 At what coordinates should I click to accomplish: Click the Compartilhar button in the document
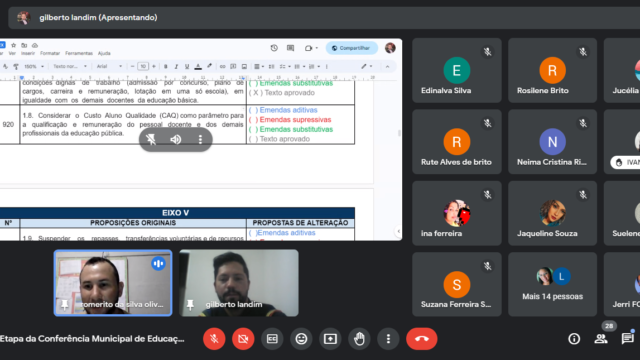coord(351,48)
